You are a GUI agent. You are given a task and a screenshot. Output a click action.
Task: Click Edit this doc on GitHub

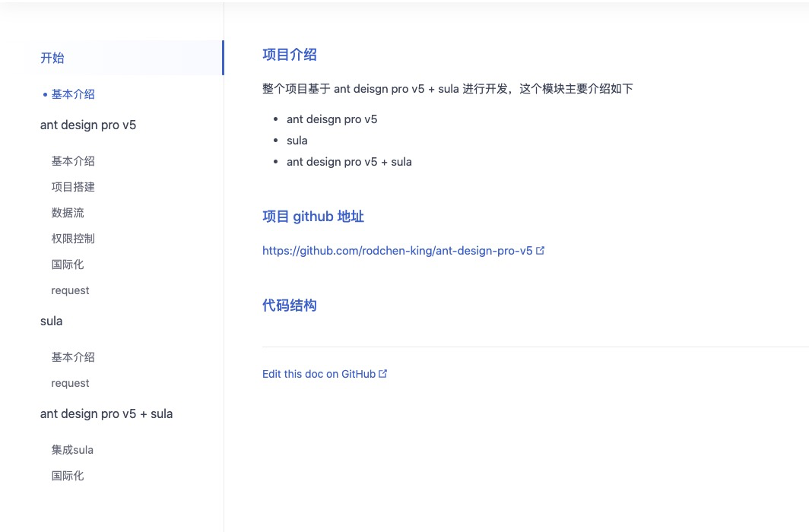point(319,374)
